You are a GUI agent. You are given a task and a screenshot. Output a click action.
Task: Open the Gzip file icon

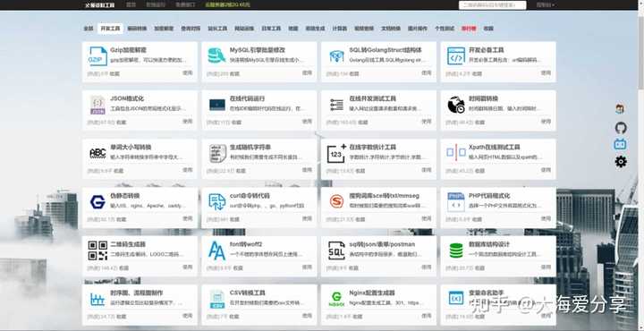pyautogui.click(x=97, y=56)
